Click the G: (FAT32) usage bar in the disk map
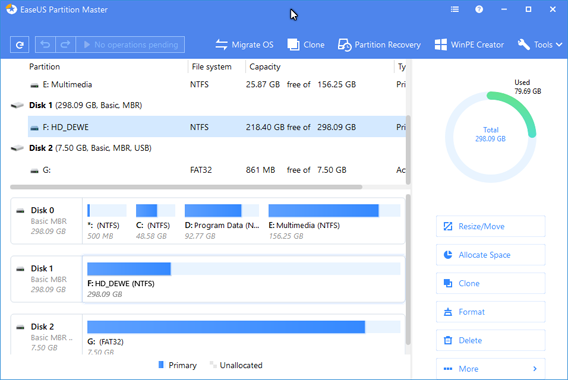 [x=244, y=327]
